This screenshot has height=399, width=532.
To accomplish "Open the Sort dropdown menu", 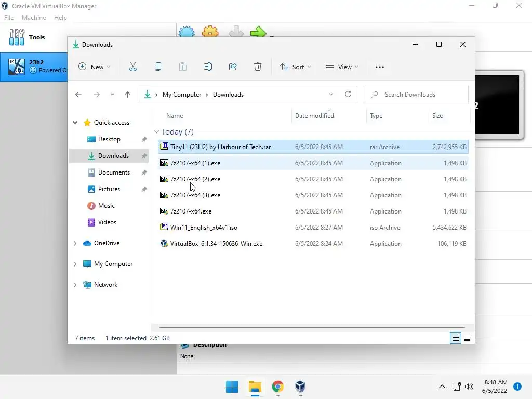I will tap(295, 67).
